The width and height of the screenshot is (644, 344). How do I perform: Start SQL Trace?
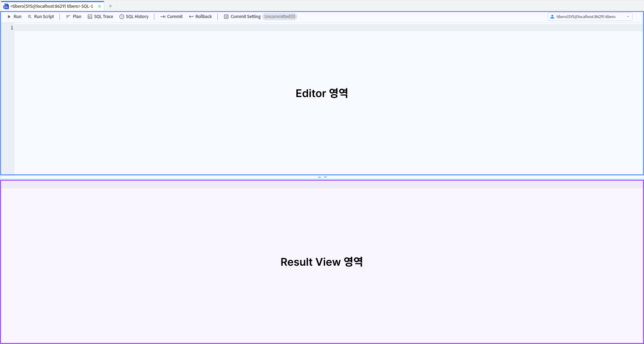[101, 17]
